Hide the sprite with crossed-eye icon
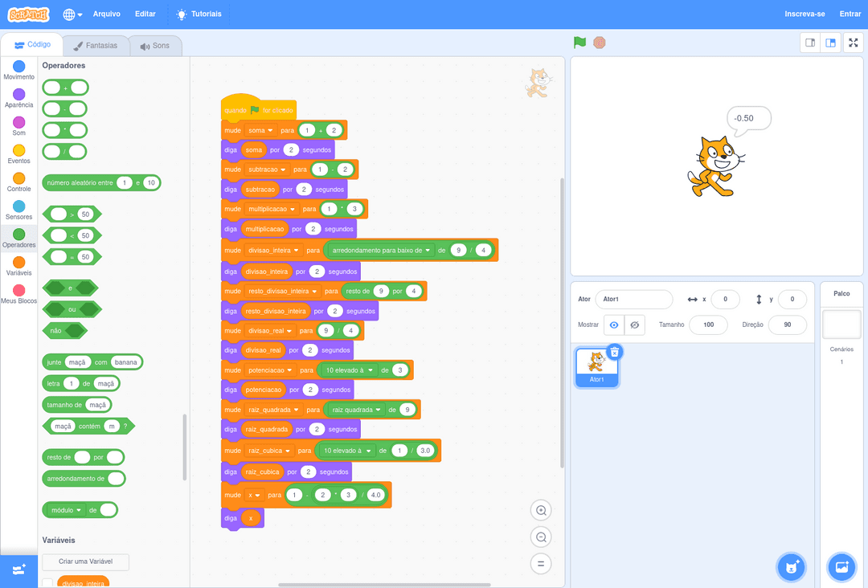This screenshot has height=588, width=868. pos(635,325)
